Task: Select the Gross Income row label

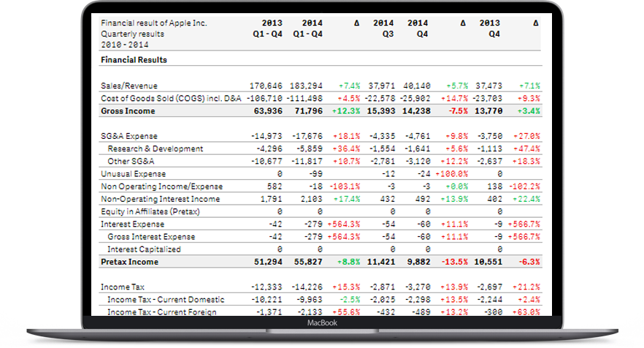Action: click(x=128, y=110)
